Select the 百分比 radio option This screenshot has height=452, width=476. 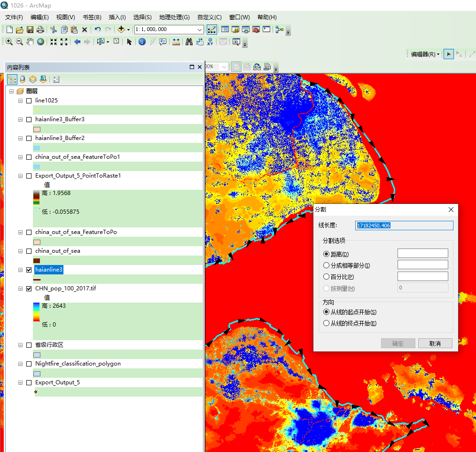click(x=326, y=277)
